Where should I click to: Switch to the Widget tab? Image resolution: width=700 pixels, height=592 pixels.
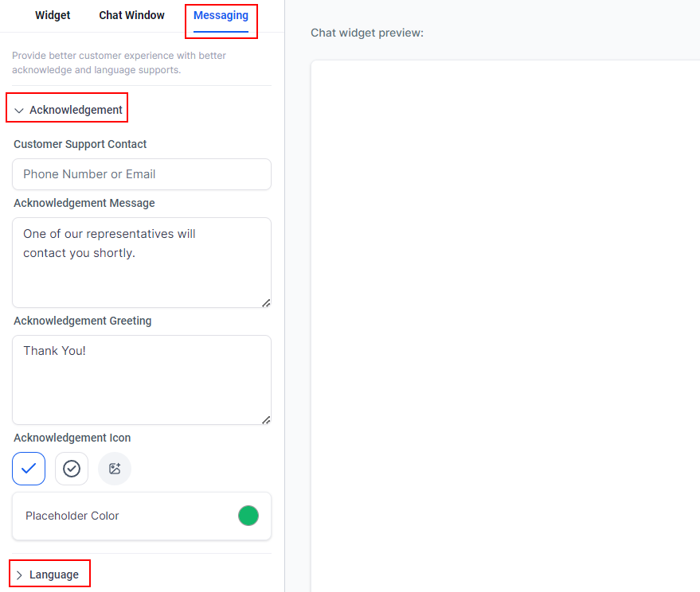pos(53,16)
